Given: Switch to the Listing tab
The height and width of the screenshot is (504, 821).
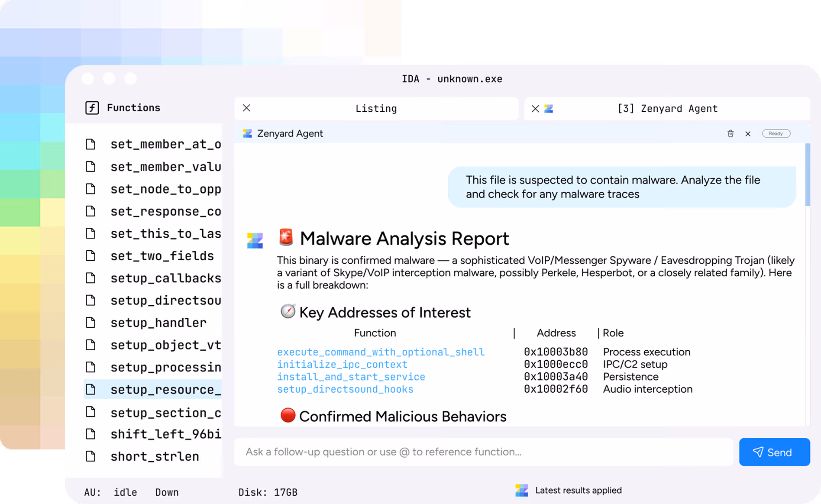Looking at the screenshot, I should click(376, 108).
